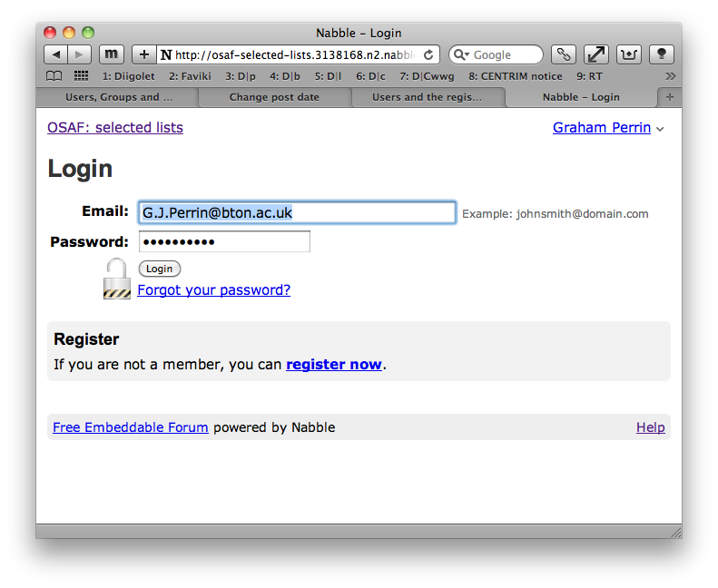This screenshot has width=718, height=588.
Task: Reload the page using the refresh icon
Action: pyautogui.click(x=429, y=54)
